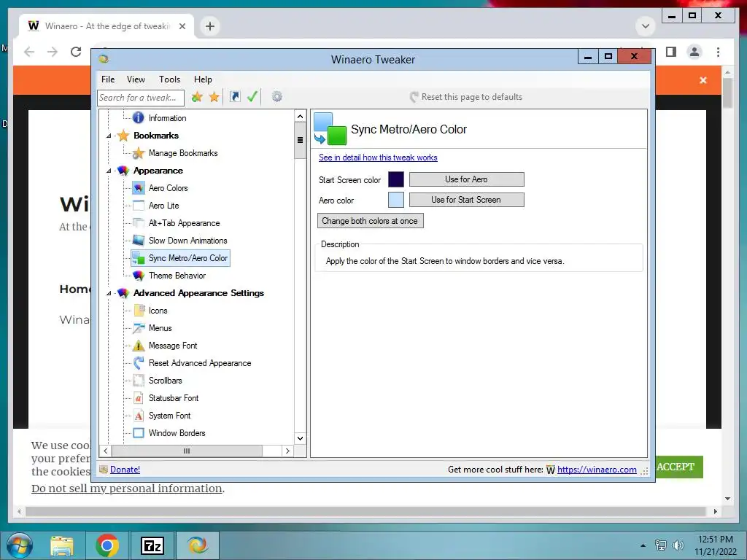Open the Help menu
The width and height of the screenshot is (747, 560).
tap(203, 79)
